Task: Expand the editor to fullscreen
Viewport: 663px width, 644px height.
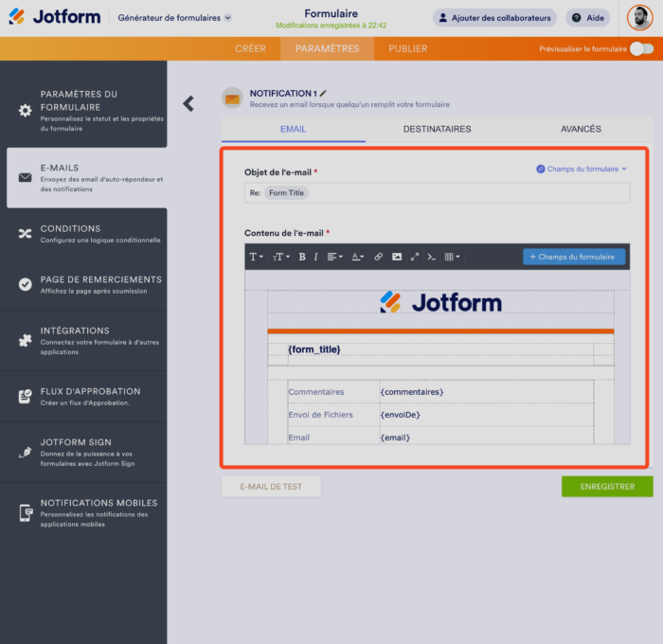Action: click(x=415, y=257)
